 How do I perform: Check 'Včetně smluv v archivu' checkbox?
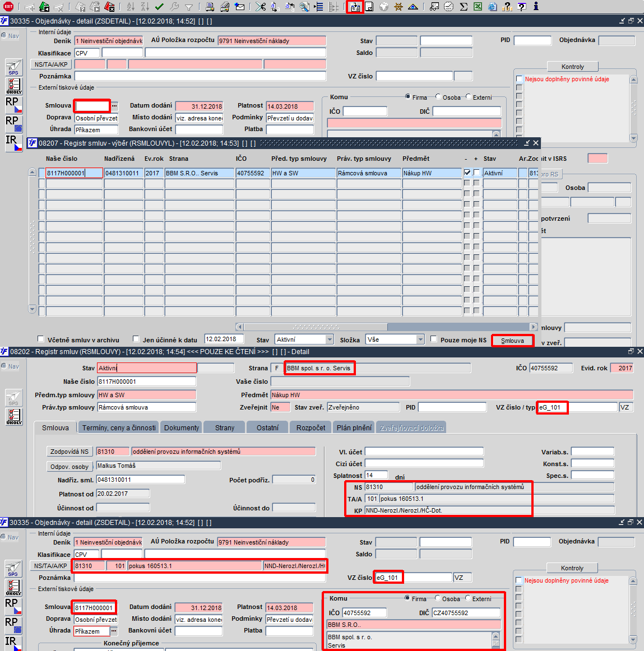click(x=41, y=339)
